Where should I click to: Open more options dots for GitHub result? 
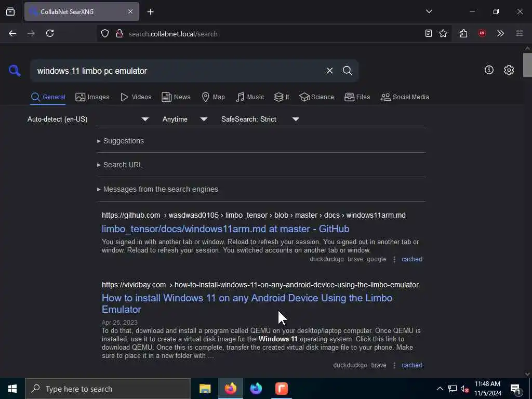tap(394, 259)
